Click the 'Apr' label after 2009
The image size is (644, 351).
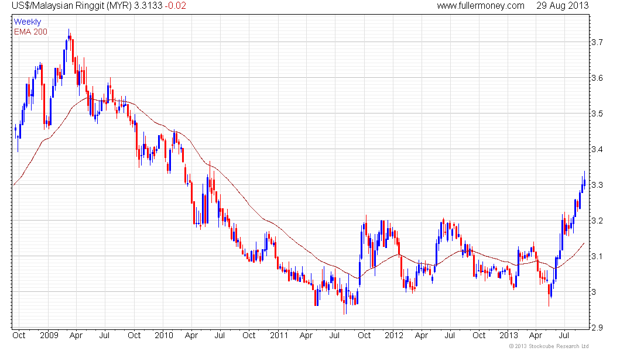[x=76, y=335]
